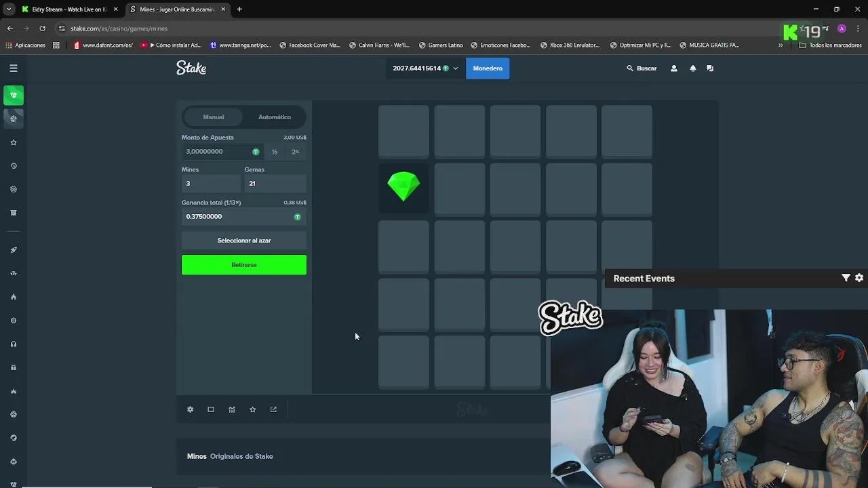The height and width of the screenshot is (488, 868).
Task: Close the Eldry Stream tab
Action: [x=115, y=9]
